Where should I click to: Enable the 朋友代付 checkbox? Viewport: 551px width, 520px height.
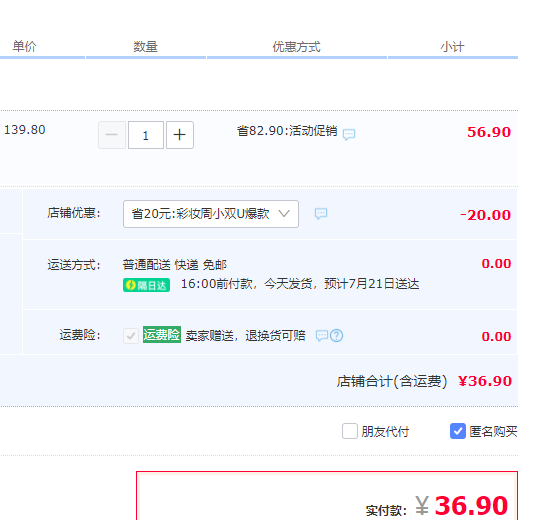pyautogui.click(x=350, y=431)
